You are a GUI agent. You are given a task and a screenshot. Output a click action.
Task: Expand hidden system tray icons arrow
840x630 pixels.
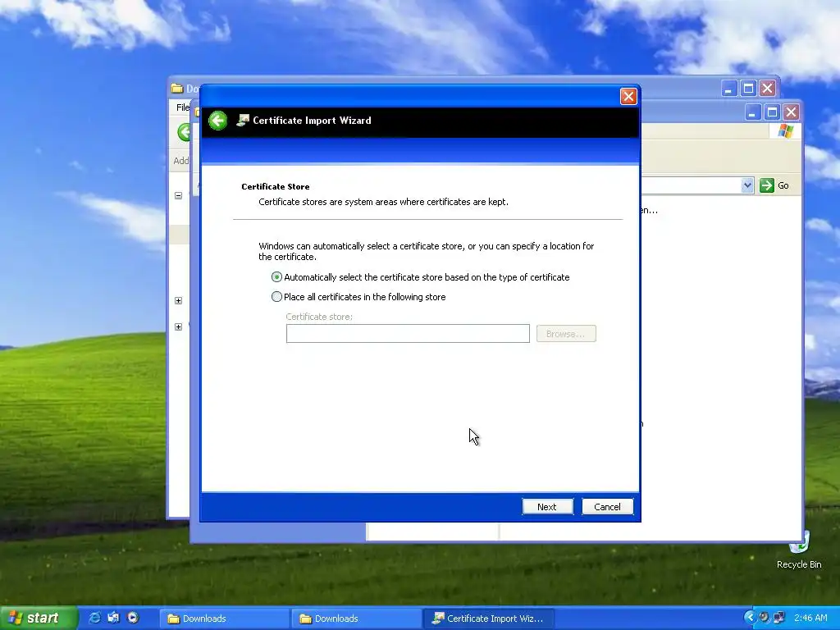(x=750, y=618)
